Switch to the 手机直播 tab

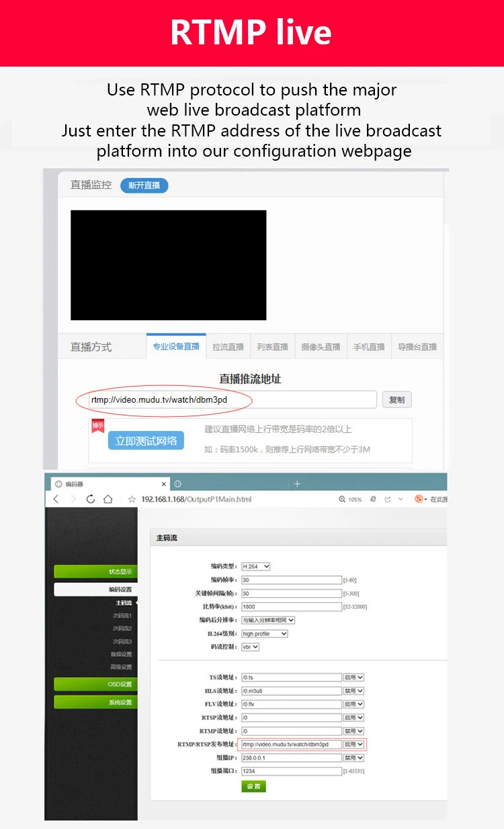click(x=369, y=347)
